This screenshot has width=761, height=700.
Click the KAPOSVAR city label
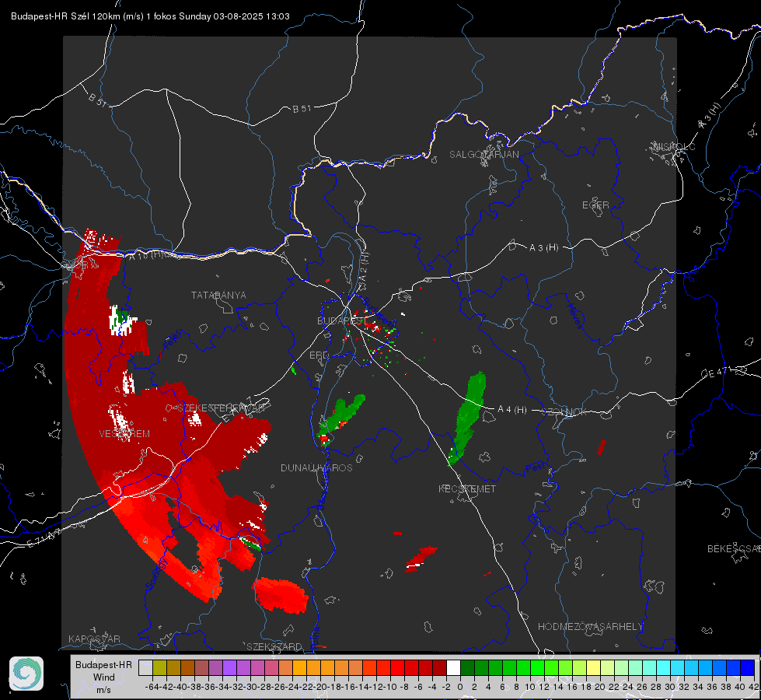tap(94, 639)
